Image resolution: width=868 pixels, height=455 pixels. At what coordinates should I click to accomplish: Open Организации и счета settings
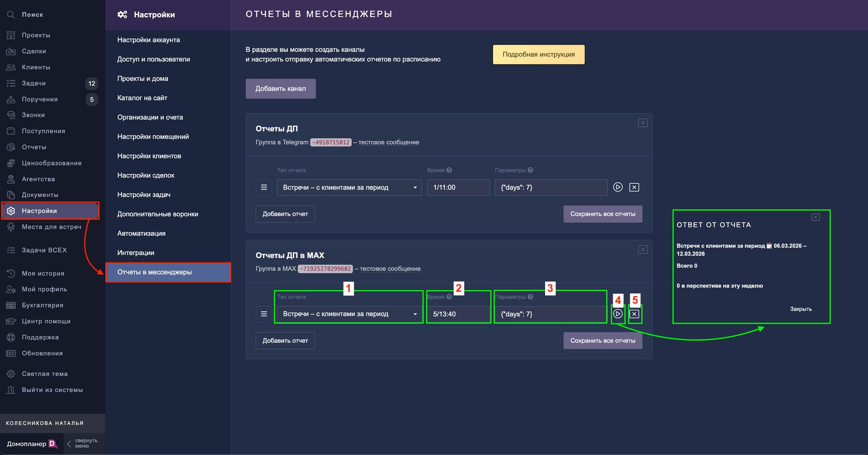click(168, 117)
